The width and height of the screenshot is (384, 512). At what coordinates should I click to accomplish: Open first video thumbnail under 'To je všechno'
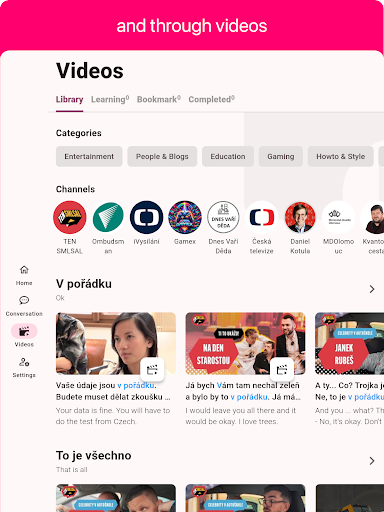(x=116, y=498)
